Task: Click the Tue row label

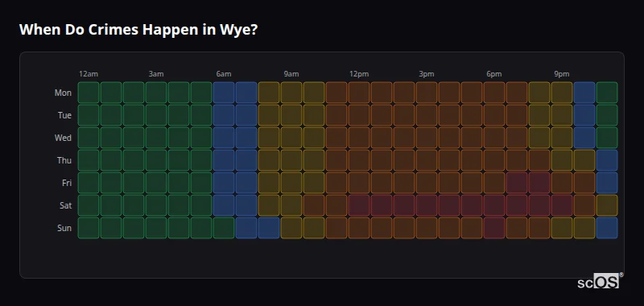Action: click(64, 115)
